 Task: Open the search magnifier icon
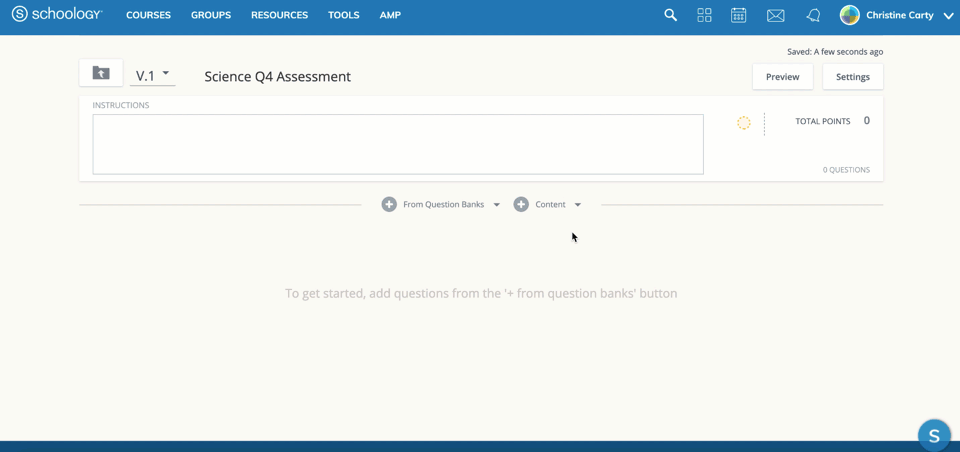(671, 15)
